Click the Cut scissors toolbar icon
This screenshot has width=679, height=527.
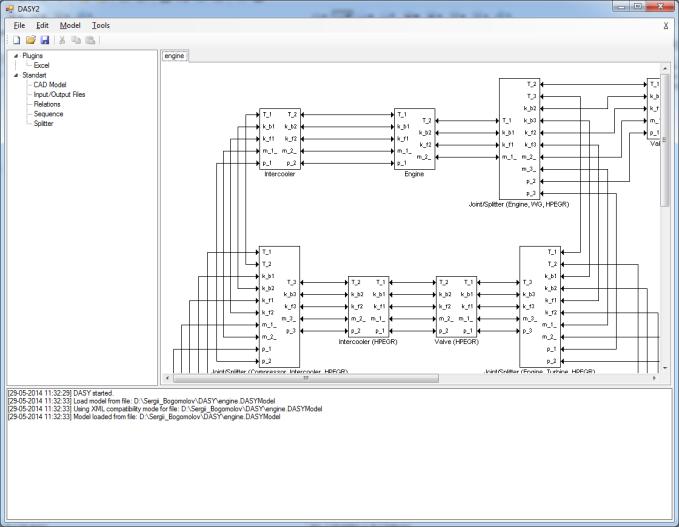62,40
